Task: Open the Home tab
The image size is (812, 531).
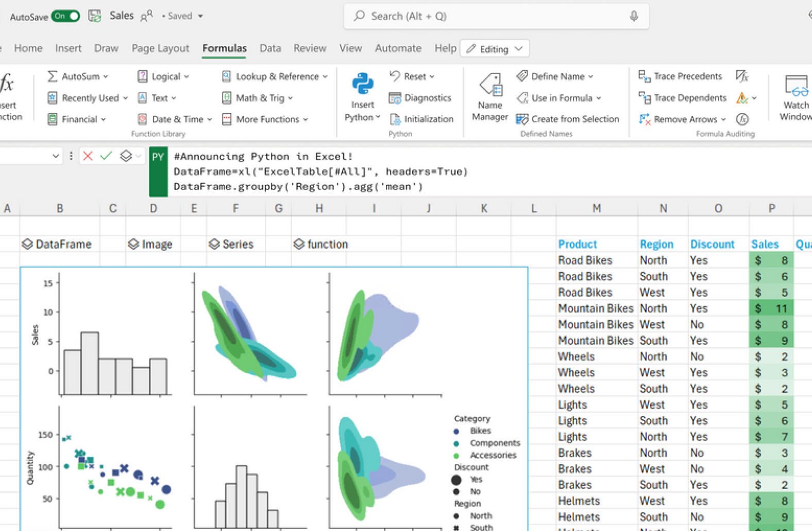Action: (28, 48)
